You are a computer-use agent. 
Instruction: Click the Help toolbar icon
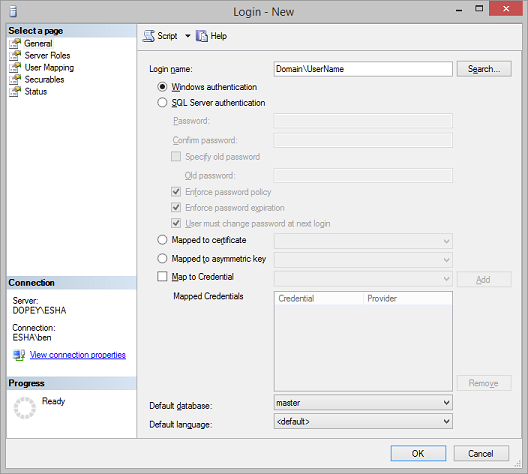click(202, 36)
